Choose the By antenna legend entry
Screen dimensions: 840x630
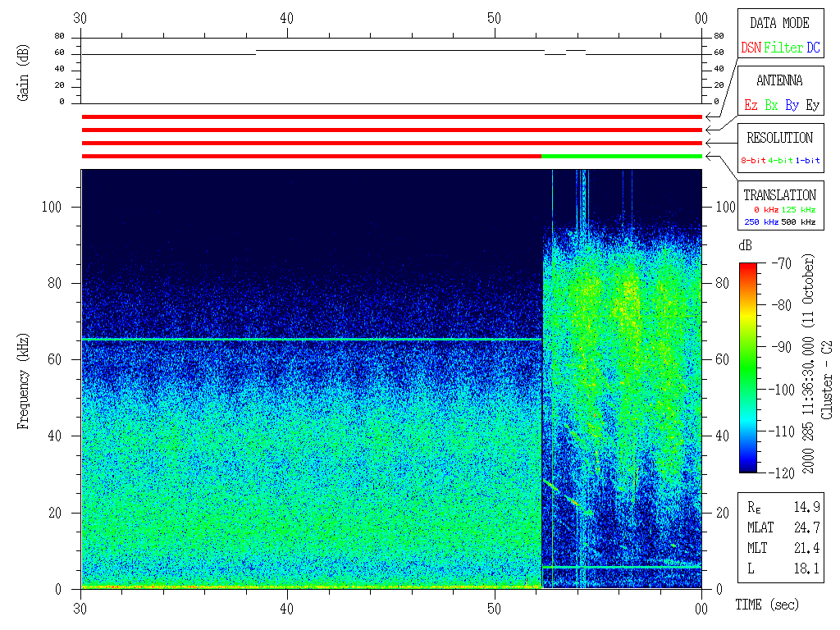tap(792, 106)
